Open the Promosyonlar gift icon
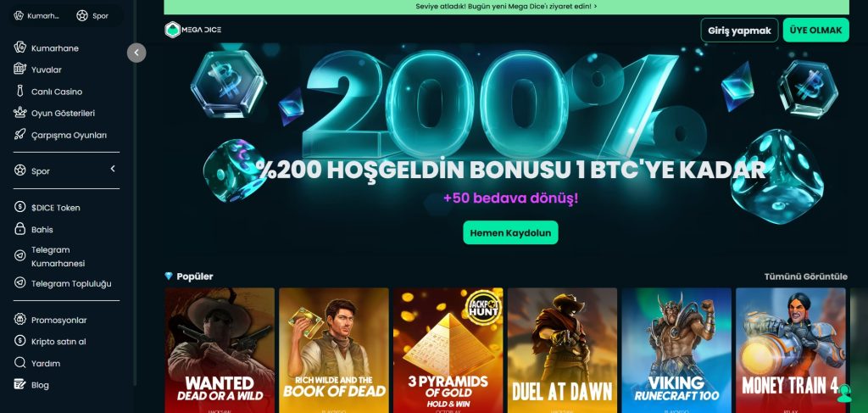This screenshot has height=413, width=868. [20, 320]
